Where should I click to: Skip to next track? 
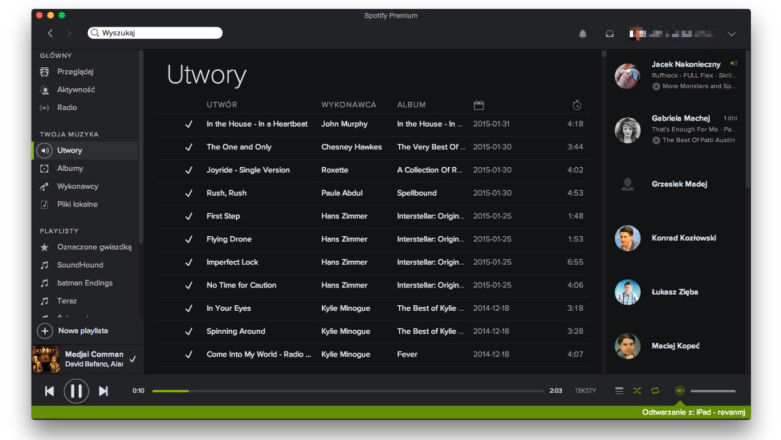(103, 391)
